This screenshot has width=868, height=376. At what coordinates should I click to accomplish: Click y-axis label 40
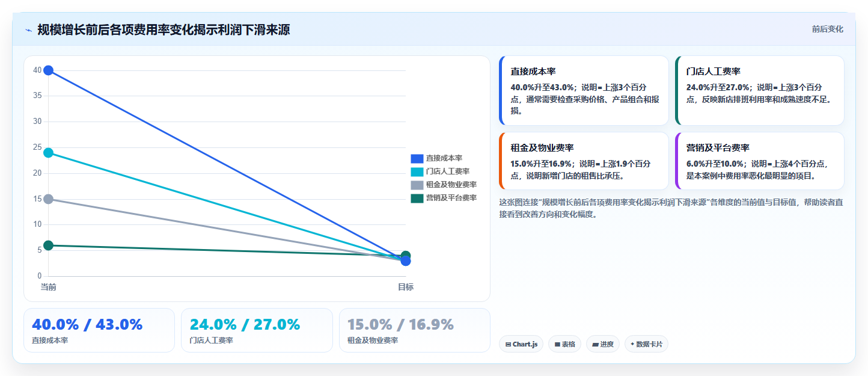[x=37, y=70]
